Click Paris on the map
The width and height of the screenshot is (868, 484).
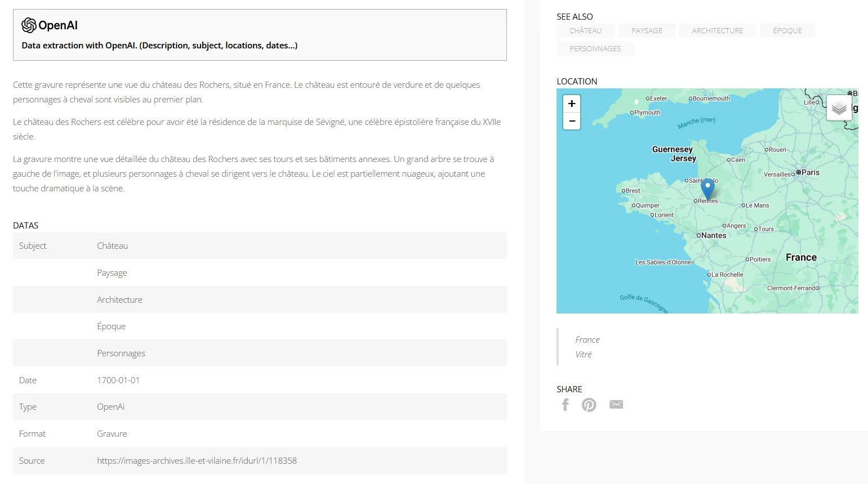tap(809, 173)
